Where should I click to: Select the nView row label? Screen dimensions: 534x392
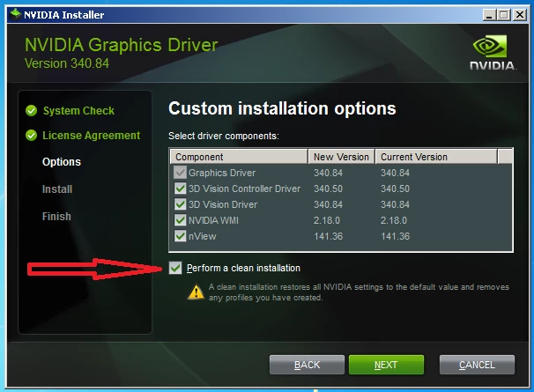pyautogui.click(x=203, y=236)
